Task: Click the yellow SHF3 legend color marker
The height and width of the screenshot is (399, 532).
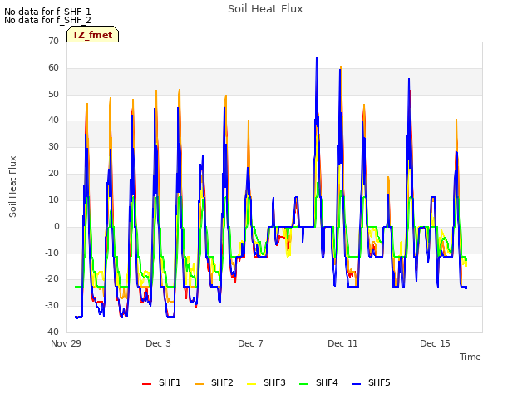Action: pyautogui.click(x=251, y=384)
